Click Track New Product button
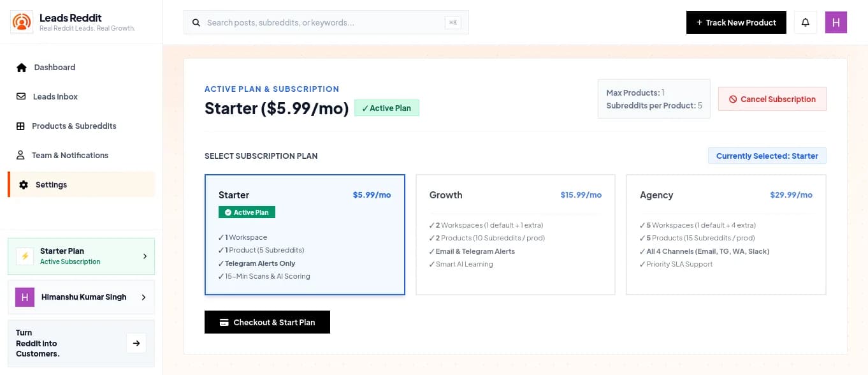This screenshot has width=868, height=375. (736, 22)
